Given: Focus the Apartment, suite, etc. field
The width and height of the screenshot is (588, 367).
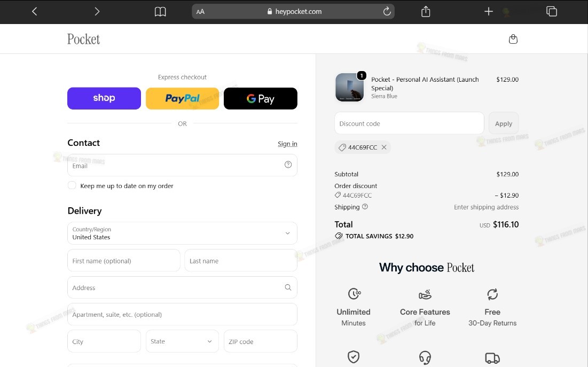Looking at the screenshot, I should 182,315.
